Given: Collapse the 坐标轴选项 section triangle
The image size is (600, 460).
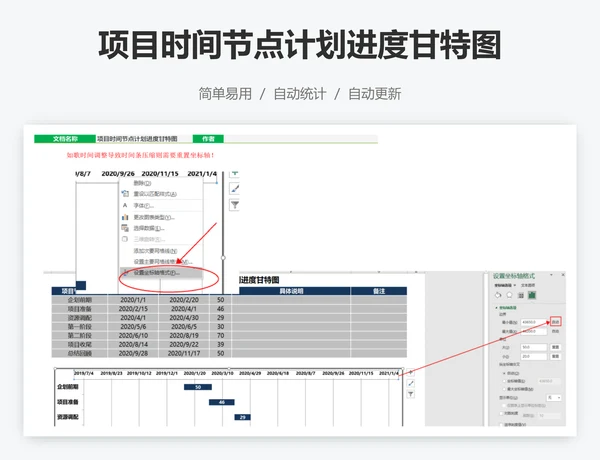Looking at the screenshot, I should 496,308.
